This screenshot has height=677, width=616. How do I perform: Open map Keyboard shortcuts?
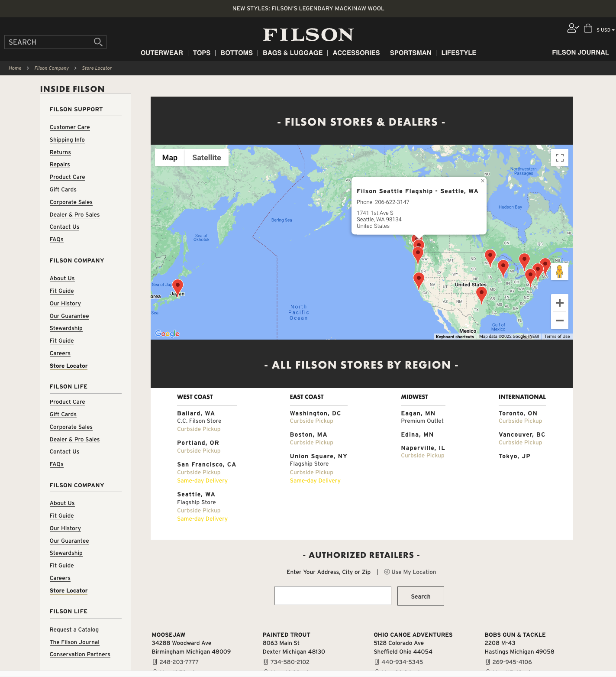(455, 337)
